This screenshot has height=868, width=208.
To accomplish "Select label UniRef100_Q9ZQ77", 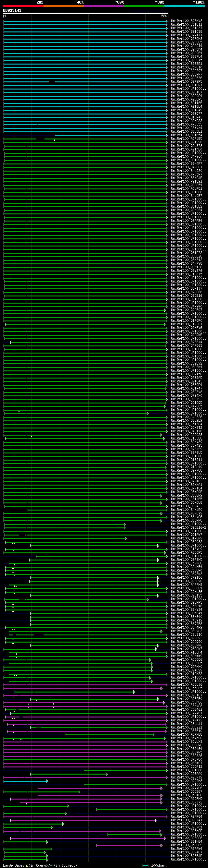I will point(187,114).
